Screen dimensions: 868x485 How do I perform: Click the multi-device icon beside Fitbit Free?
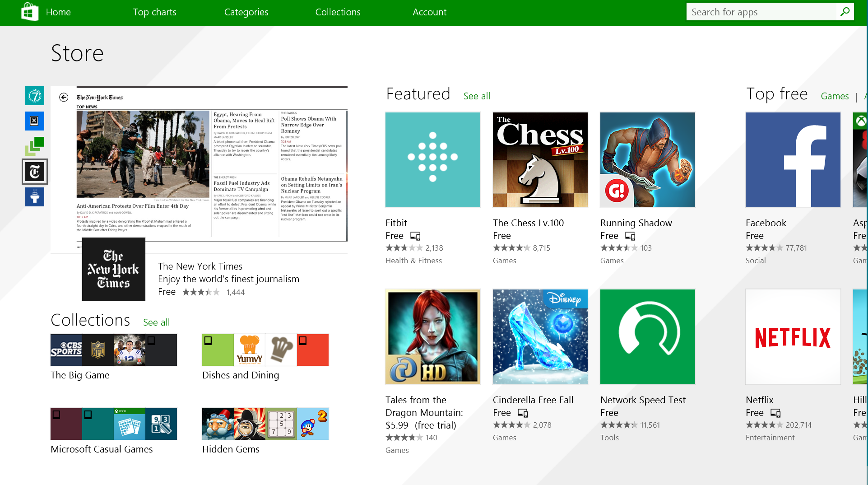point(415,236)
